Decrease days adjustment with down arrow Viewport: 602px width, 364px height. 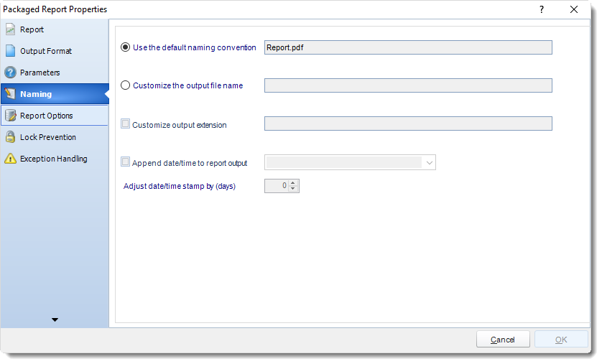point(293,188)
